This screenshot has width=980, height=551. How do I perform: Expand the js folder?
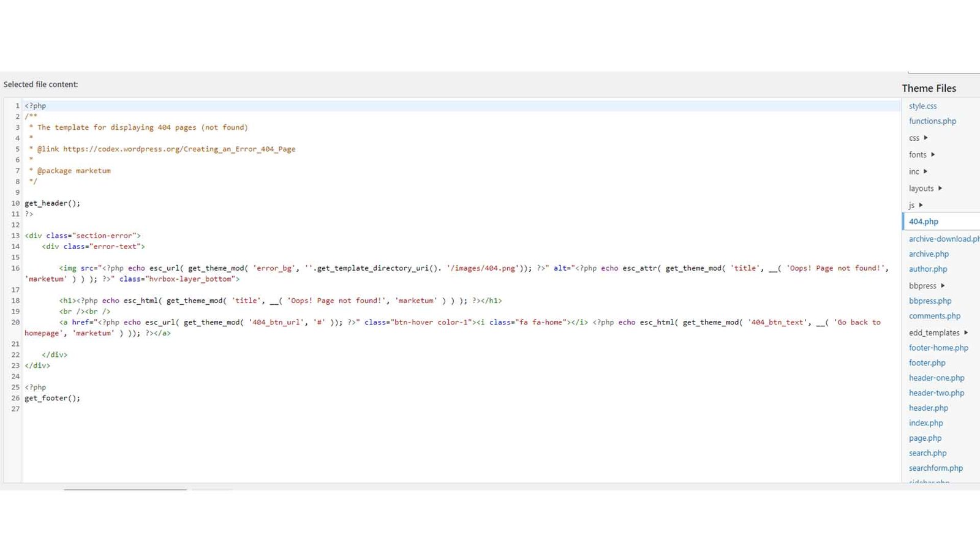[x=916, y=205]
